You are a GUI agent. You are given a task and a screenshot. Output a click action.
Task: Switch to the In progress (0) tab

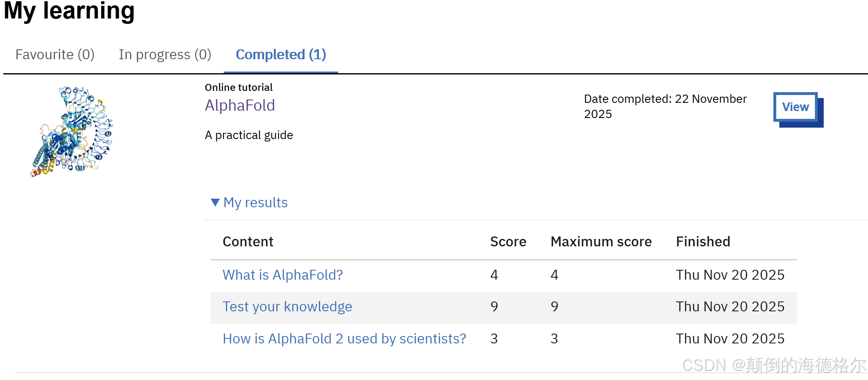[x=165, y=55]
